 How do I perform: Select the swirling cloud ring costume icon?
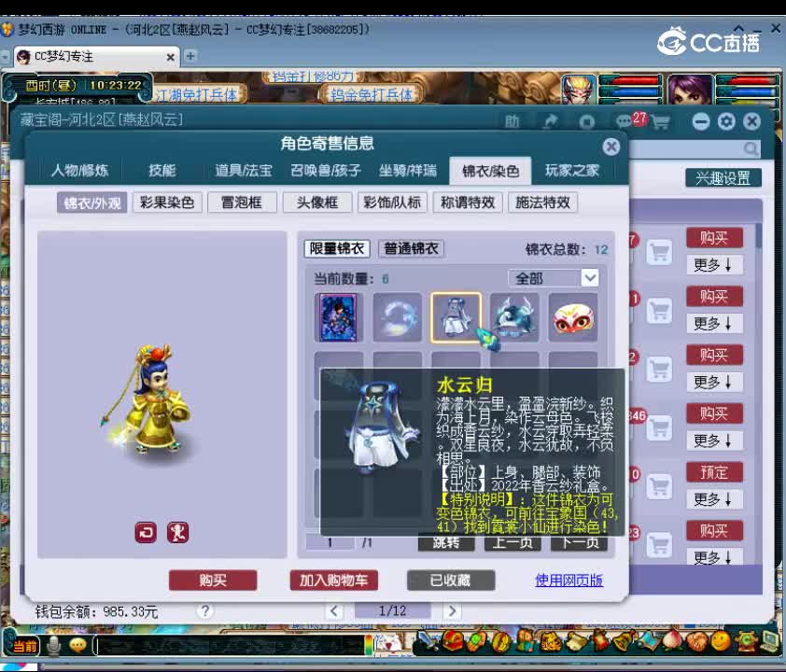[397, 317]
